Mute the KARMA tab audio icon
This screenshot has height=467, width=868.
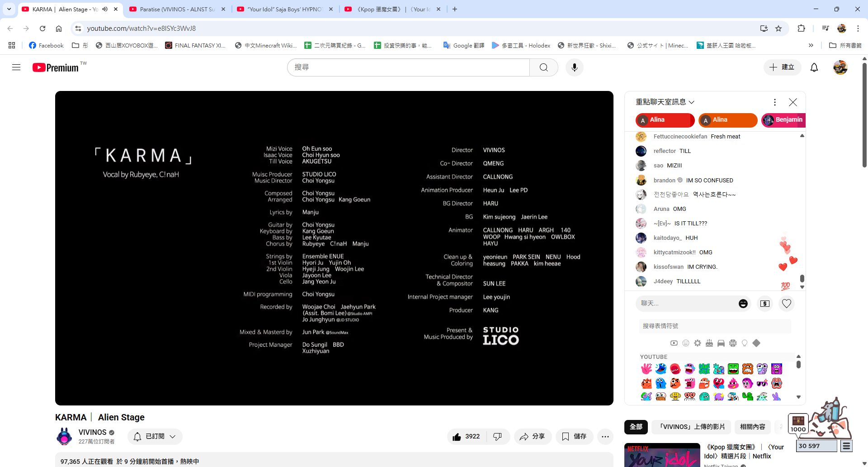(105, 9)
